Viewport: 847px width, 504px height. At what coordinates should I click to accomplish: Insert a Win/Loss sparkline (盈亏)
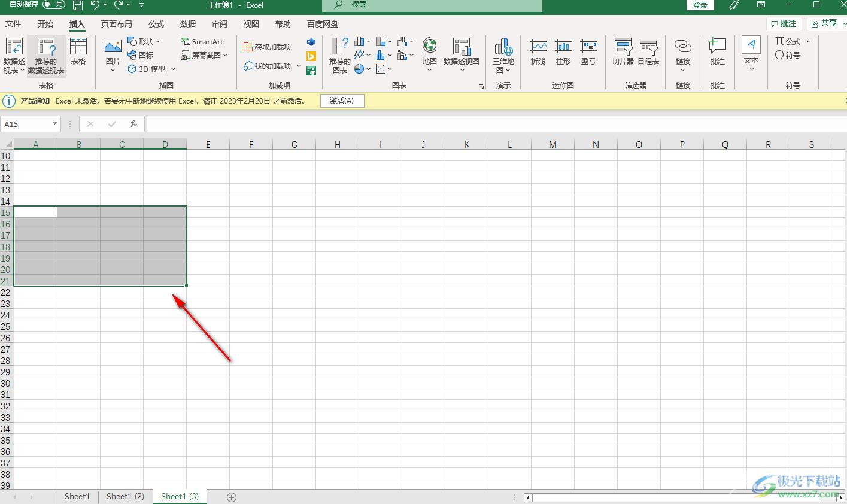[588, 52]
